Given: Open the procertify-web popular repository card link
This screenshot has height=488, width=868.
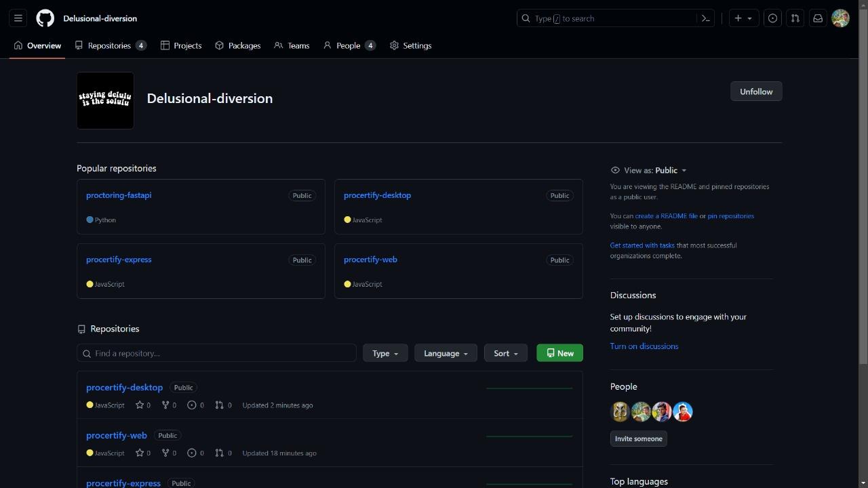Looking at the screenshot, I should [x=370, y=260].
